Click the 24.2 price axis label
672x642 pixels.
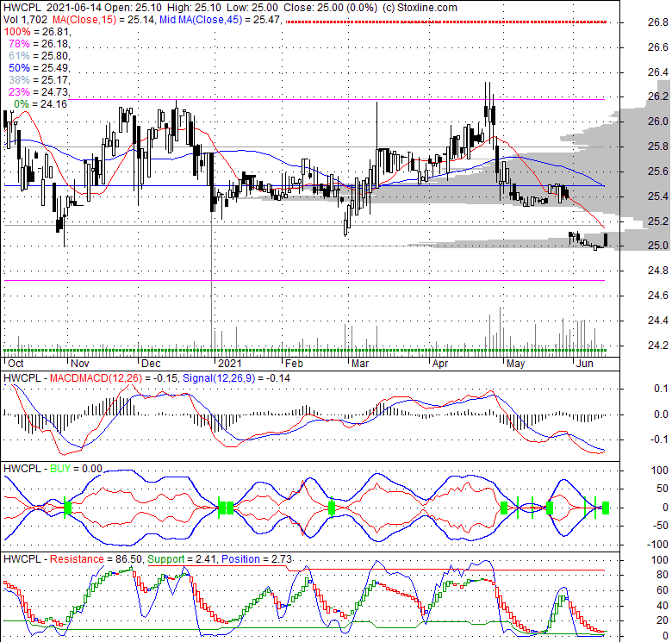pyautogui.click(x=657, y=346)
